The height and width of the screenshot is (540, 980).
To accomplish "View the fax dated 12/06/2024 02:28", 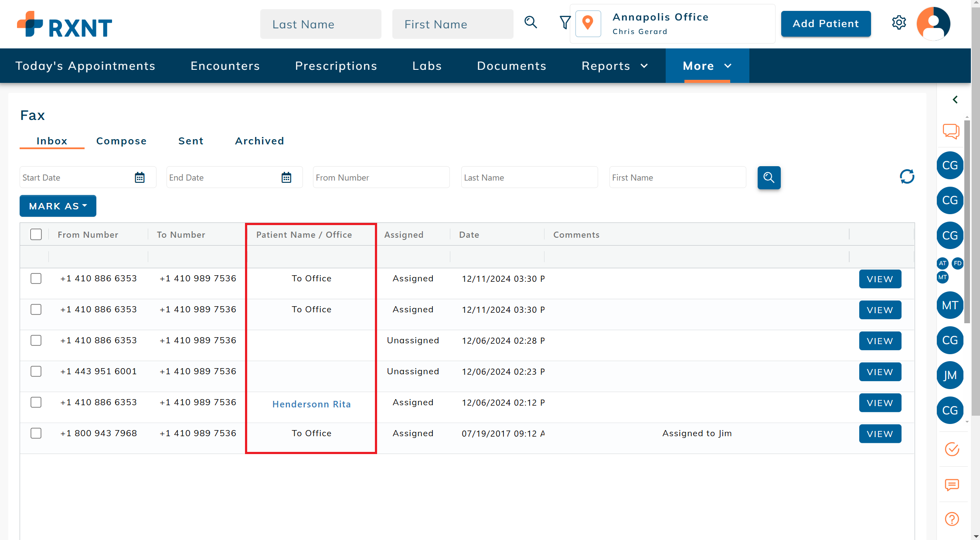I will click(880, 341).
